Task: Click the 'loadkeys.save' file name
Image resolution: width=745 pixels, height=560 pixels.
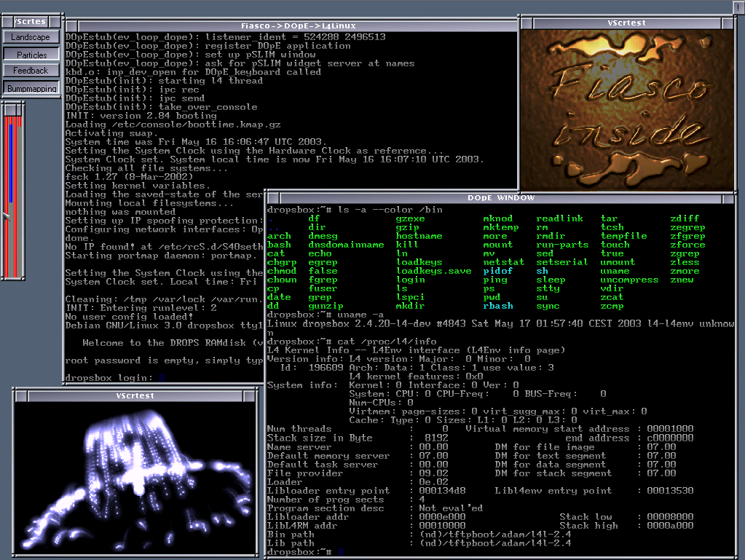Action: 434,271
